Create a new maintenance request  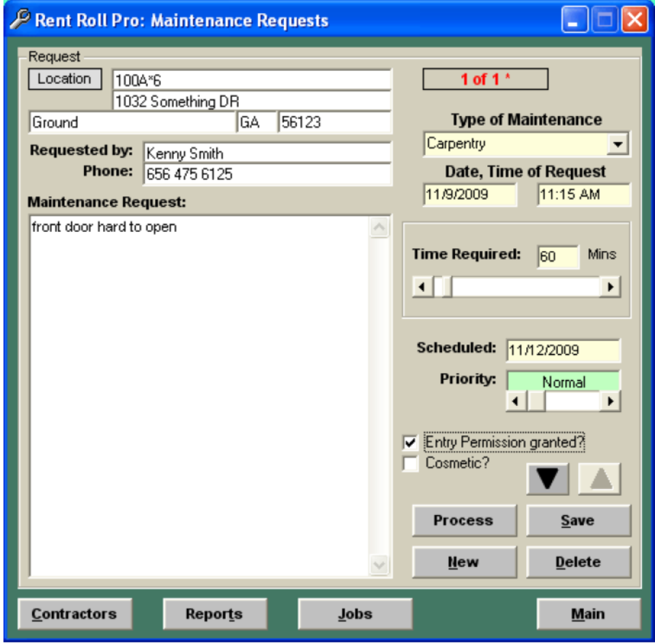click(465, 561)
